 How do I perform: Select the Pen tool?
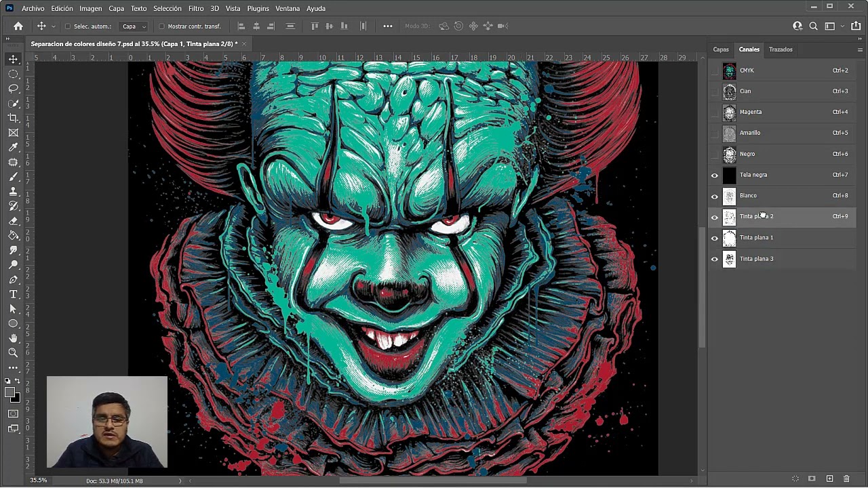[x=13, y=279]
